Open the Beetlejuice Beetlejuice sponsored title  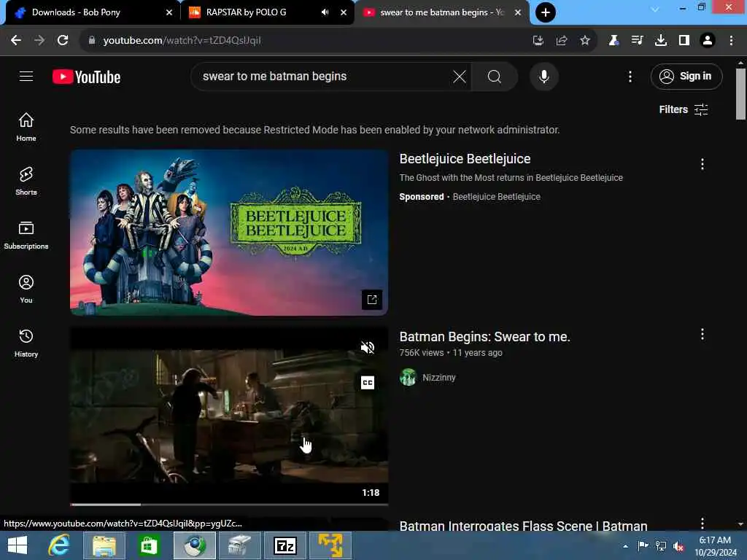[x=465, y=158]
